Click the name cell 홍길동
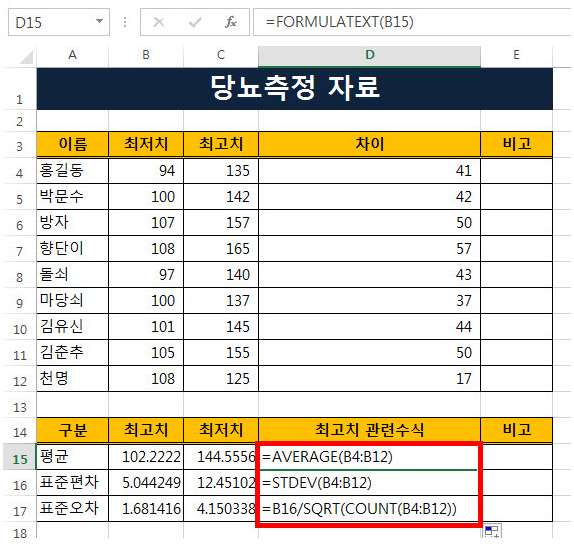Image resolution: width=574 pixels, height=553 pixels. coord(72,171)
